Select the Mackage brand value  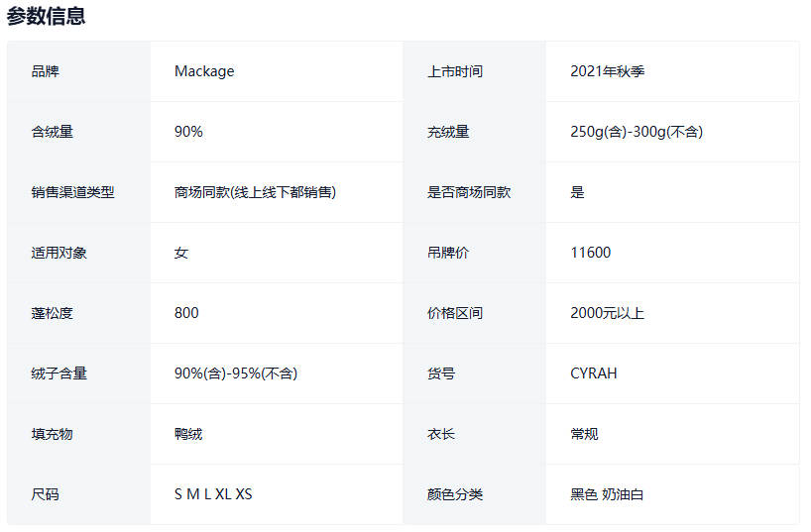[x=204, y=71]
